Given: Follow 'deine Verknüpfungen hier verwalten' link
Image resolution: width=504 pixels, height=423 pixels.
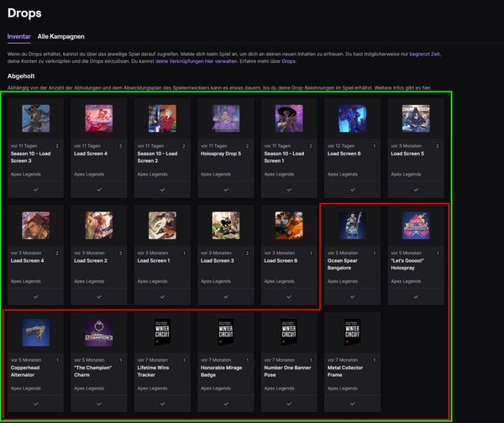Looking at the screenshot, I should point(196,61).
